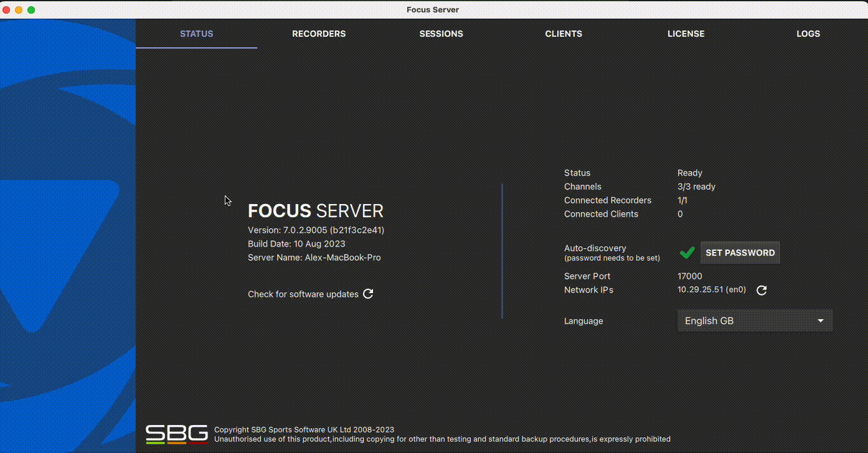Refresh icon next to Check for software updates
The image size is (868, 453).
[x=368, y=294]
